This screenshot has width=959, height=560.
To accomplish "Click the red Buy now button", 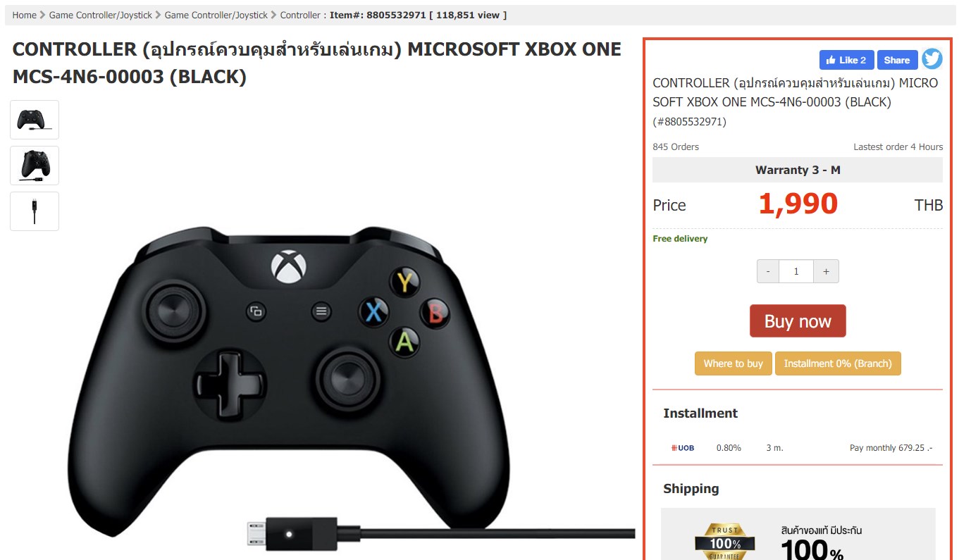I will [798, 321].
